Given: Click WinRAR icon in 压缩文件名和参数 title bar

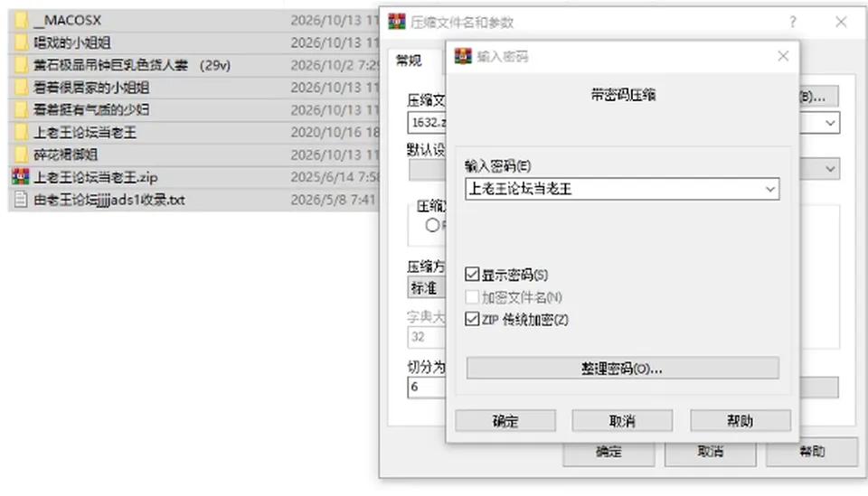Looking at the screenshot, I should (x=396, y=22).
